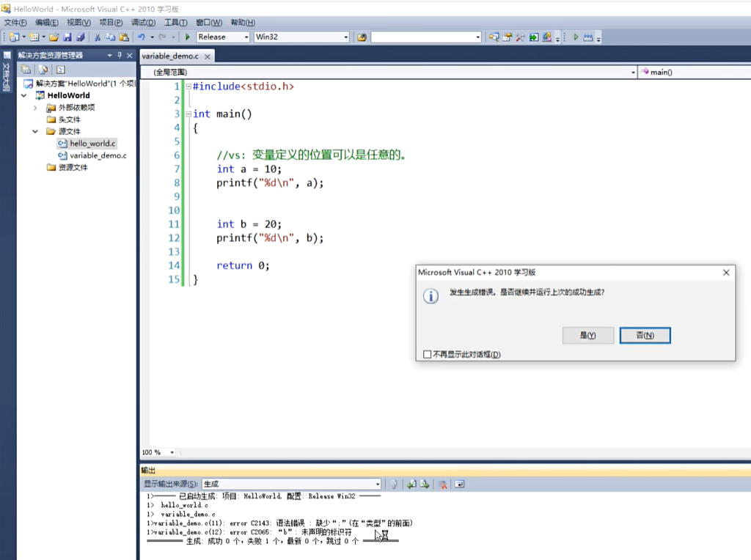
Task: Click the green arrow window icon in the main toolbar
Action: 534,37
